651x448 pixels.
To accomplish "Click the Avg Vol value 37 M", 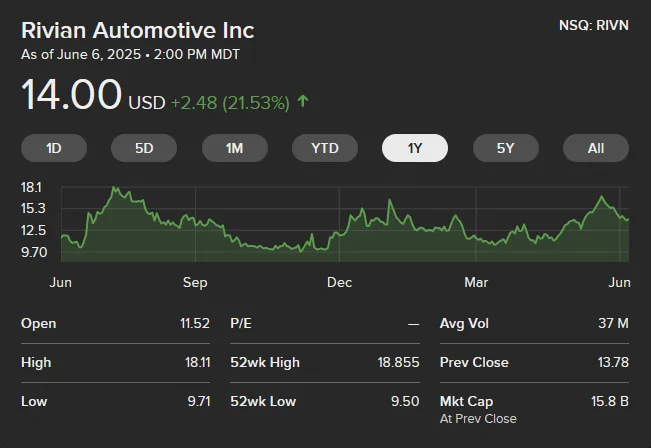I will [613, 323].
